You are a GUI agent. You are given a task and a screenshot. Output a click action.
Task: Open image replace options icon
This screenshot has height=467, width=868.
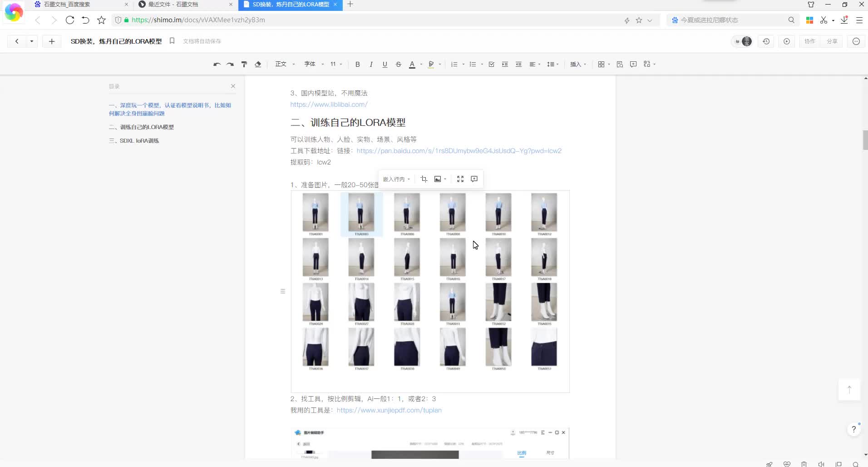pos(440,179)
